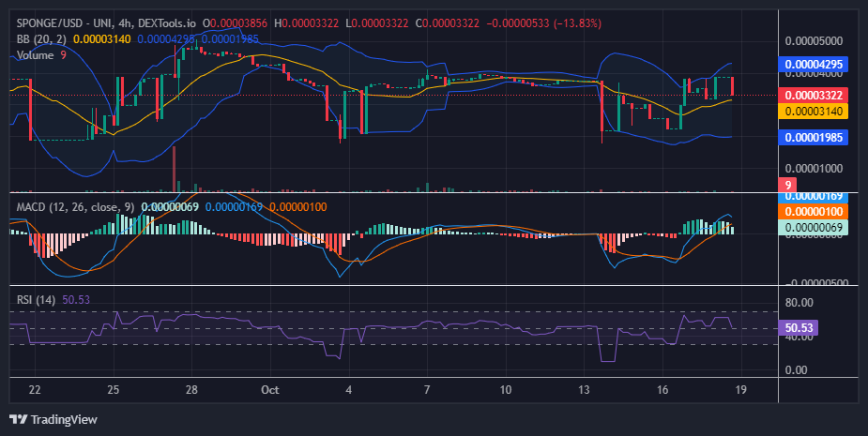Click the RSI (14) indicator label

point(36,299)
